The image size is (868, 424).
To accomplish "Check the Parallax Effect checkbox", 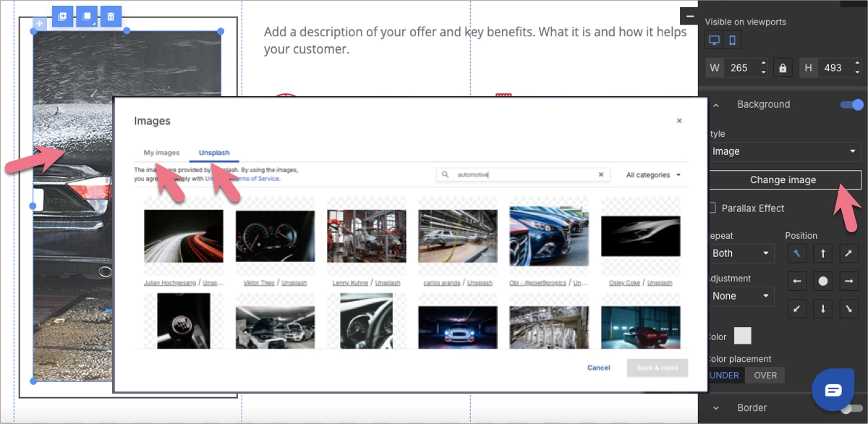I will click(712, 208).
